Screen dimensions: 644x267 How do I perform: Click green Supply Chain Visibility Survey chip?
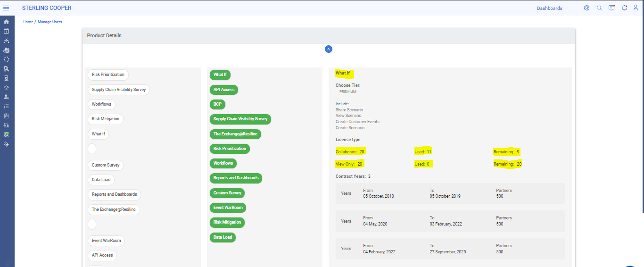[x=240, y=119]
